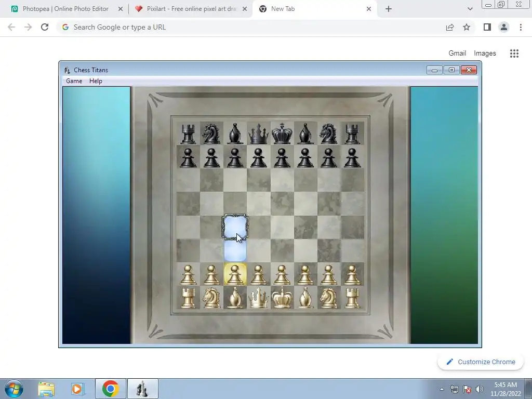The image size is (532, 399).
Task: Open the Chrome profile avatar
Action: click(x=504, y=27)
